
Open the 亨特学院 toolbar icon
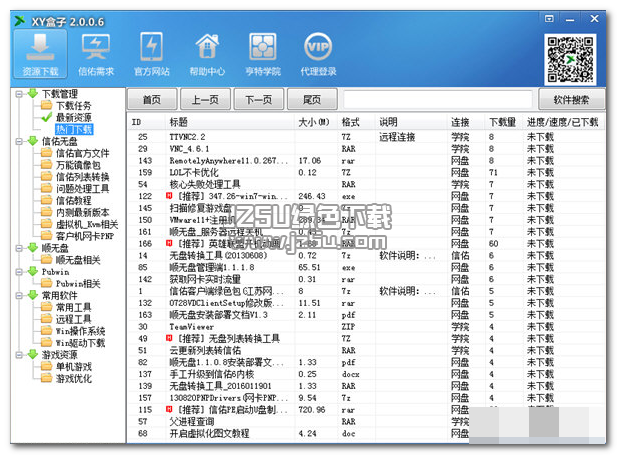tap(263, 54)
